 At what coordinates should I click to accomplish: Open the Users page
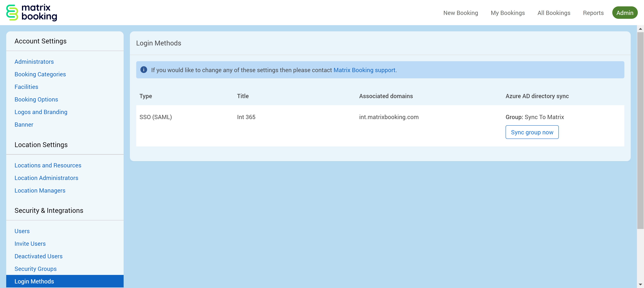pos(22,231)
